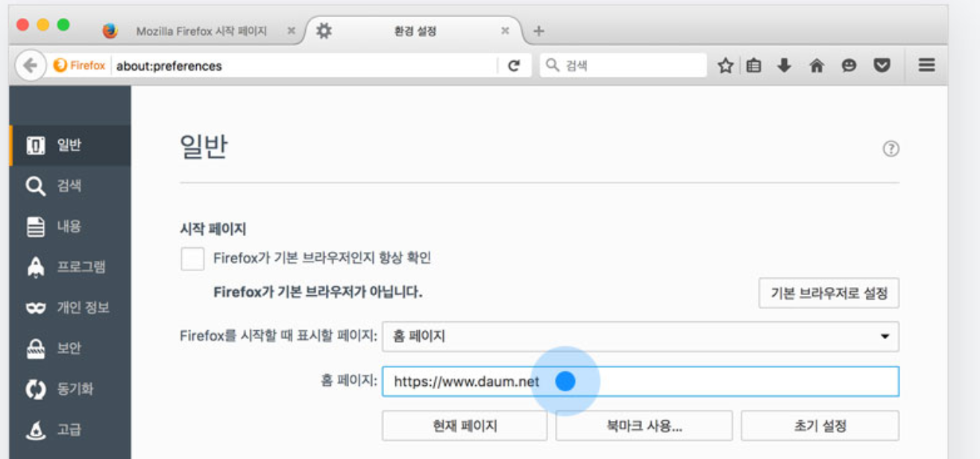Viewport: 980px width, 459px height.
Task: Close the 환경 설정 tab
Action: pos(505,31)
